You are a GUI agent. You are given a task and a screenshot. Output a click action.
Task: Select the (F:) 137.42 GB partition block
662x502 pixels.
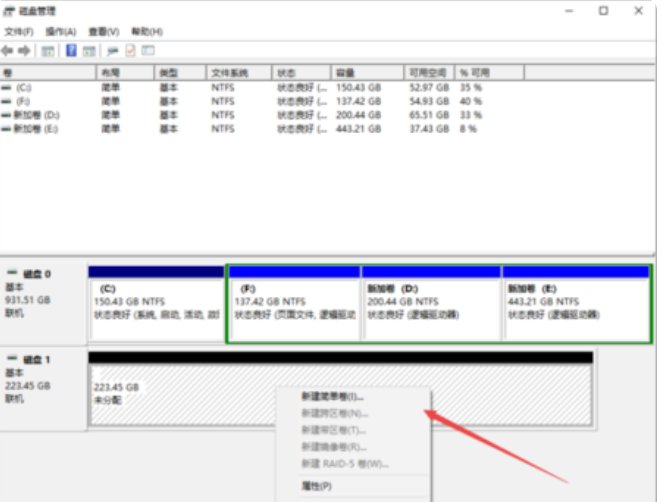(x=294, y=303)
